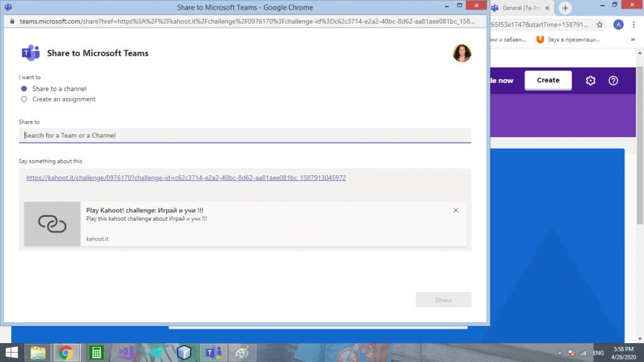This screenshot has height=362, width=644.
Task: Click the Microsoft Teams logo in the dialog
Action: 30,53
